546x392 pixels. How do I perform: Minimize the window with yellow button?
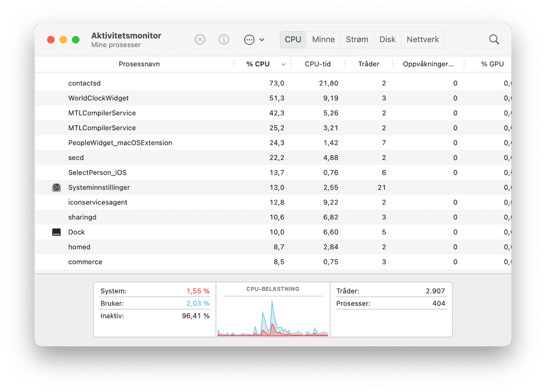[x=63, y=40]
